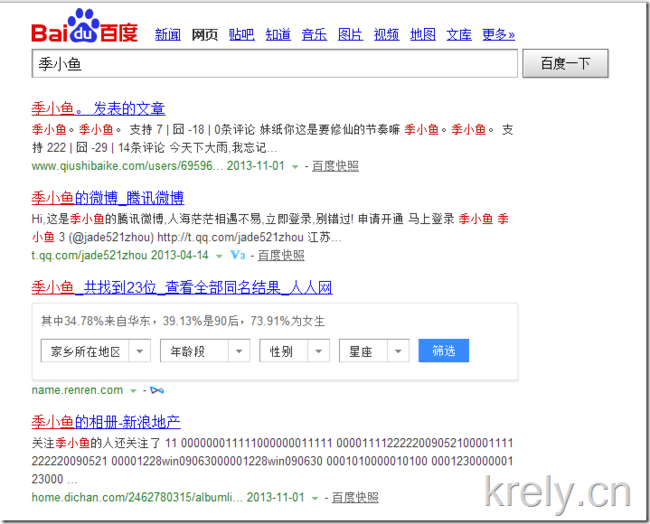Click the blue 筛选 button
The width and height of the screenshot is (650, 524).
pos(444,351)
